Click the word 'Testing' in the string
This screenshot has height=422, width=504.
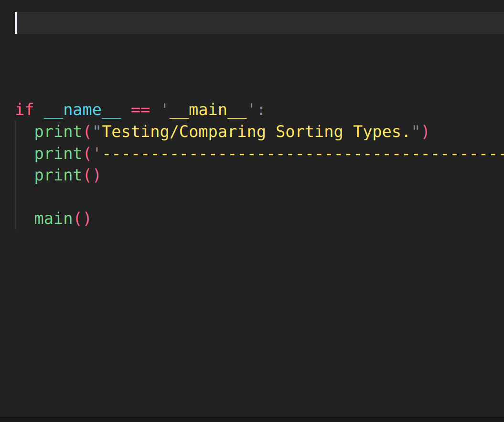[135, 132]
